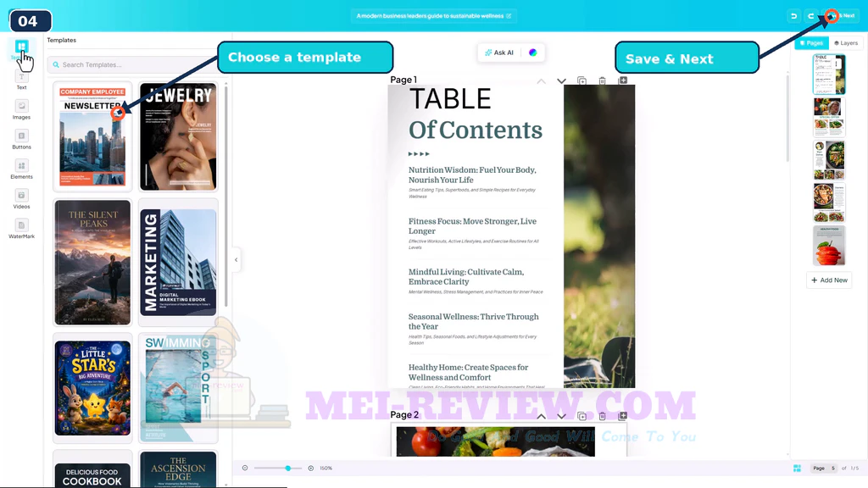Click the zoom slider handle
The height and width of the screenshot is (488, 868).
[x=288, y=468]
